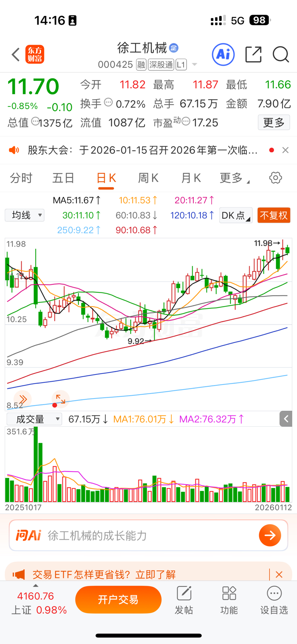Screen dimensions: 297x644
Task: Tap the 120:10.18 moving average value
Action: click(192, 215)
